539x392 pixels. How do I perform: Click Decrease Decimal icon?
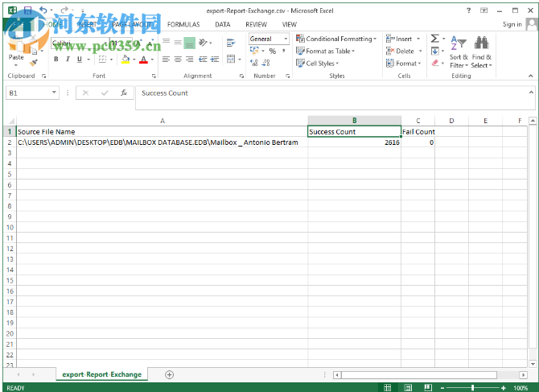click(x=265, y=63)
